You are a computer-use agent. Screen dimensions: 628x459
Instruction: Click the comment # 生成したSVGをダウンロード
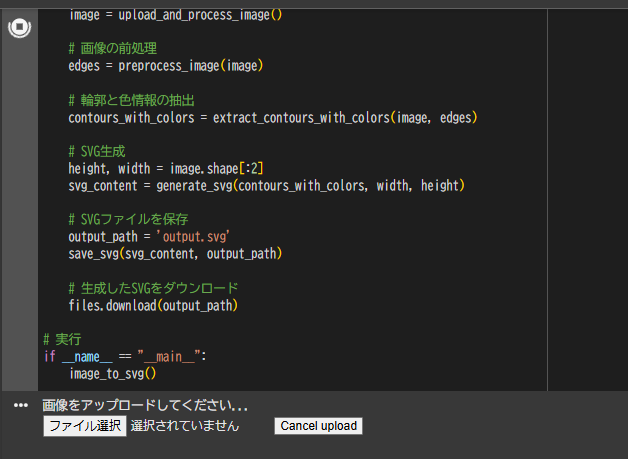tap(153, 288)
